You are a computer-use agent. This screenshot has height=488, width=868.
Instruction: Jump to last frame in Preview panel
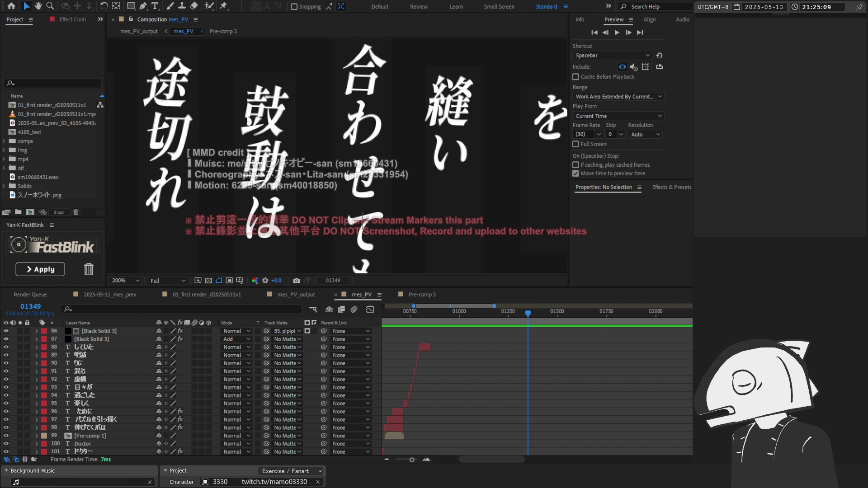pyautogui.click(x=640, y=33)
